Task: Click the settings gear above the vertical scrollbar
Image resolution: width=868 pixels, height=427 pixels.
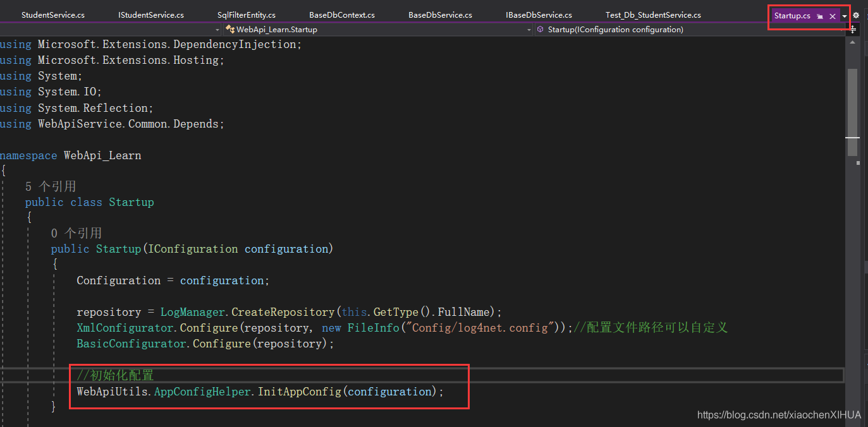Action: tap(856, 14)
